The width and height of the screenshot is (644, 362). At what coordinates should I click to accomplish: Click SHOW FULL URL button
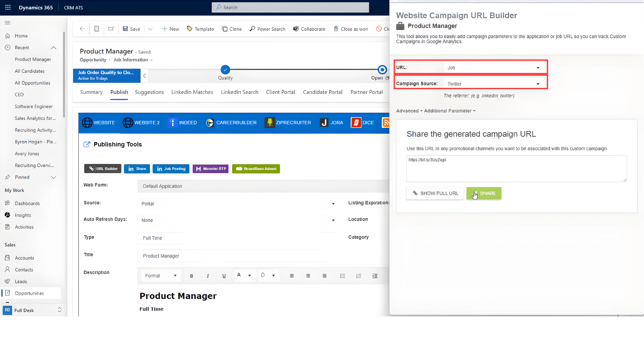[435, 193]
